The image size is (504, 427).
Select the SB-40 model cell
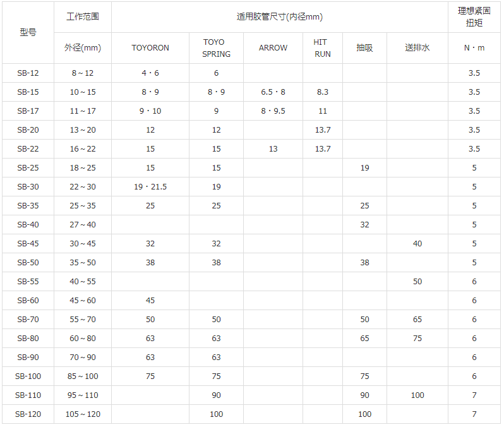point(28,225)
